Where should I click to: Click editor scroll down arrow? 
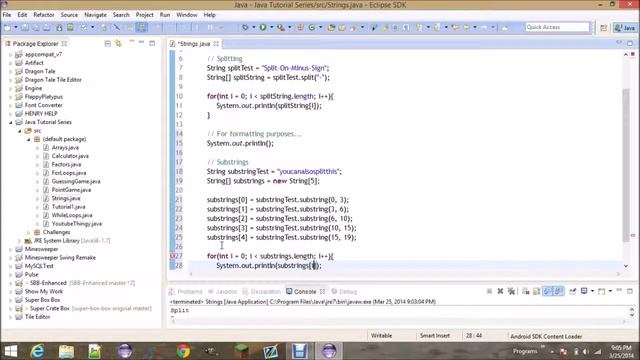pos(626,266)
